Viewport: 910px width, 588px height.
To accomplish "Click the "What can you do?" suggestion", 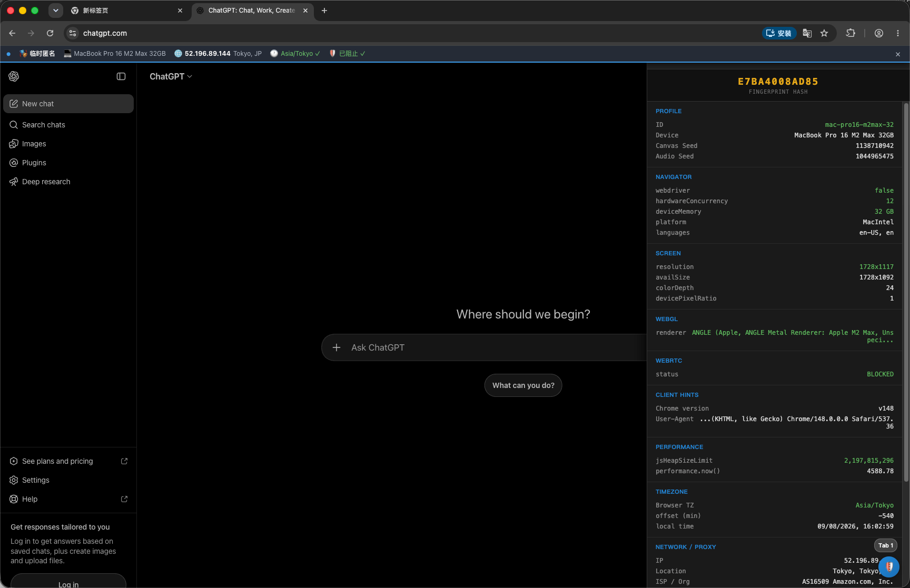I will (523, 385).
